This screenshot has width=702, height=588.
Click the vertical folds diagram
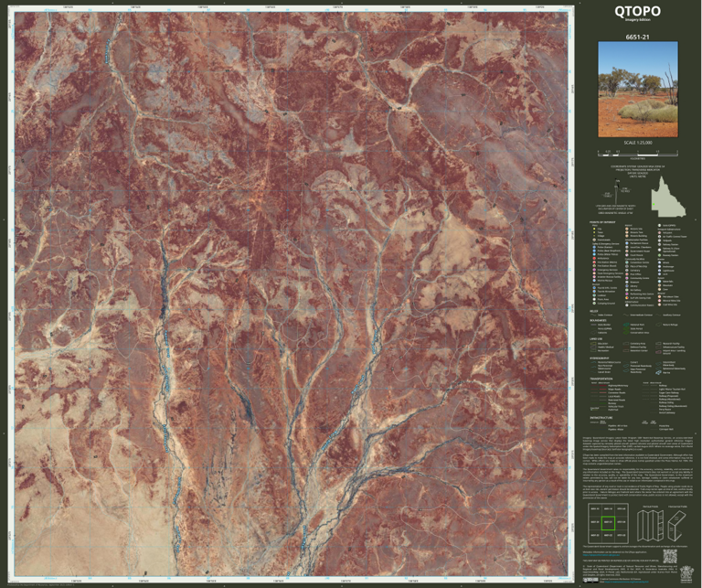[x=651, y=524]
